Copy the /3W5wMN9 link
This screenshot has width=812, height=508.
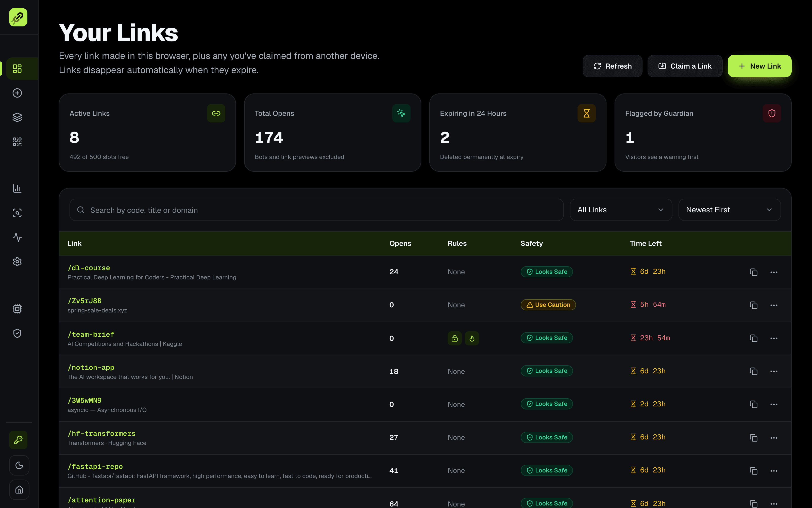tap(754, 404)
